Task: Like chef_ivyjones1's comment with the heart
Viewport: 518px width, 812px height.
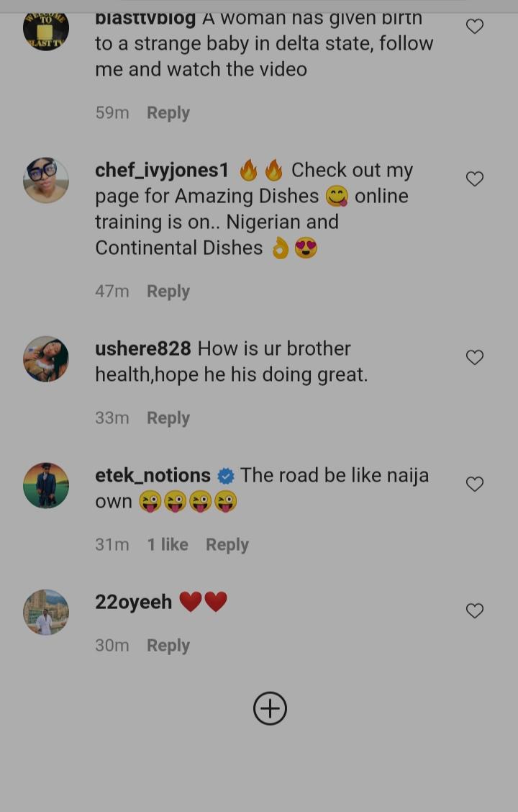Action: [475, 179]
